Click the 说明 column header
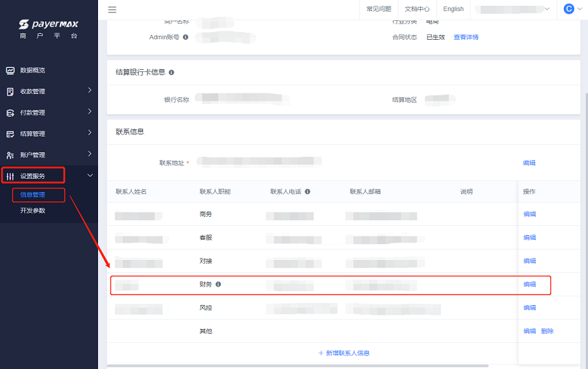Screen dimensions: 588x369 tap(466, 191)
